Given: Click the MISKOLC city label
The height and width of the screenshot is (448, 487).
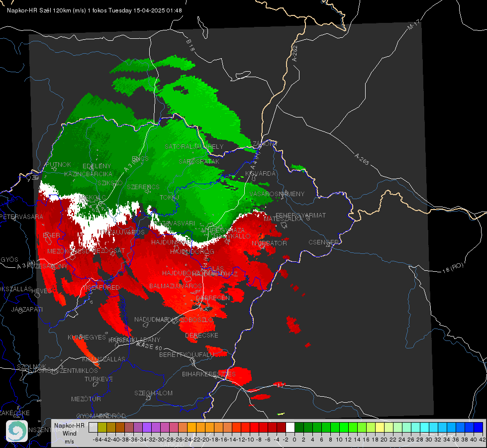Looking at the screenshot, I should 92,198.
